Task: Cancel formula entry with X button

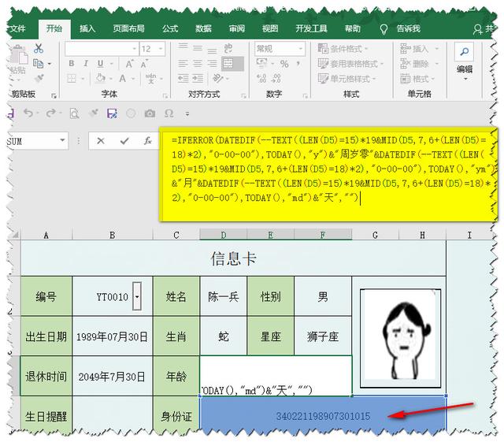Action: [x=101, y=140]
